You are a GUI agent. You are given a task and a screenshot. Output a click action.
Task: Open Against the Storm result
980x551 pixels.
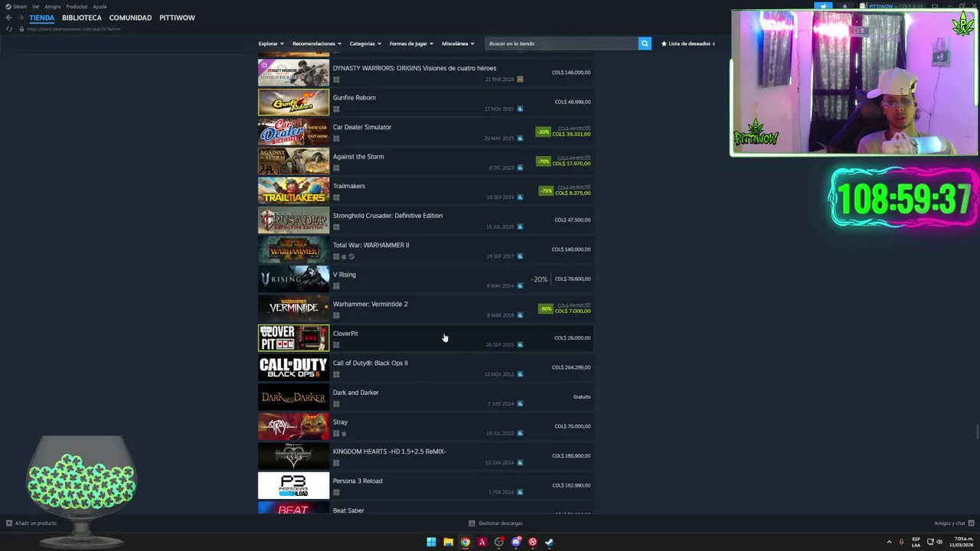(x=425, y=161)
